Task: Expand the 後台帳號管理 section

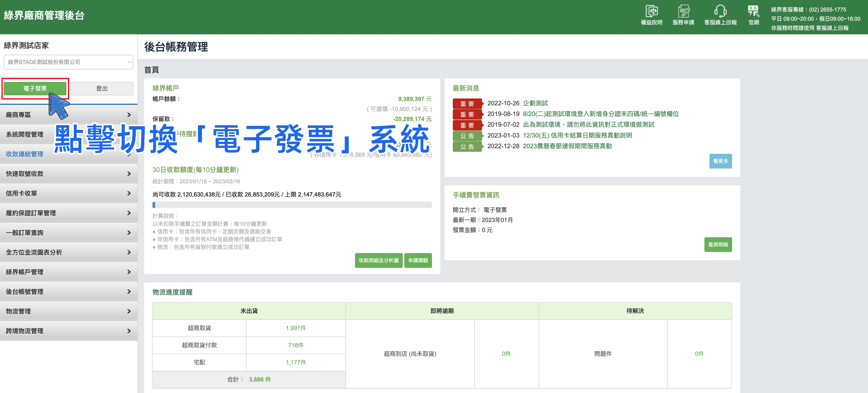Action: pyautogui.click(x=69, y=291)
